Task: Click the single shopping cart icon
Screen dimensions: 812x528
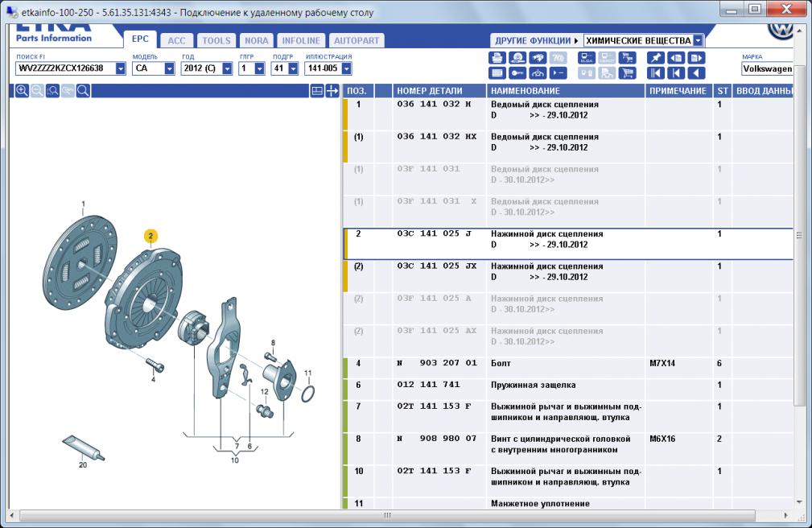Action: (x=627, y=73)
